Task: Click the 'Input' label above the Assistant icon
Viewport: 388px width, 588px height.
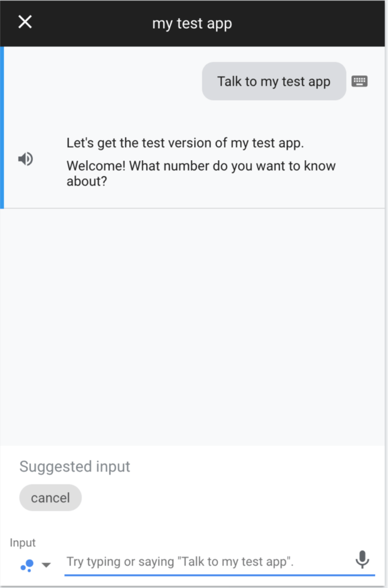Action: pyautogui.click(x=22, y=543)
